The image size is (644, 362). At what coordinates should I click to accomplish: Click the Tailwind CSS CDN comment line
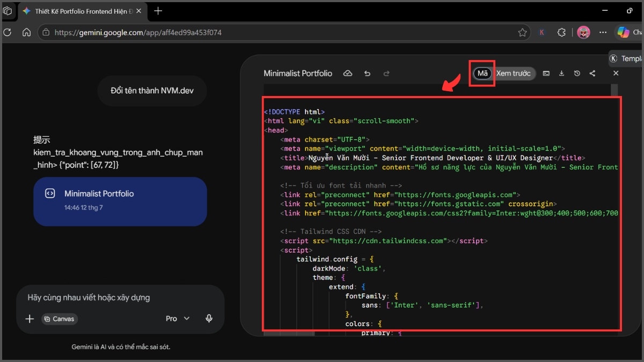[331, 232]
